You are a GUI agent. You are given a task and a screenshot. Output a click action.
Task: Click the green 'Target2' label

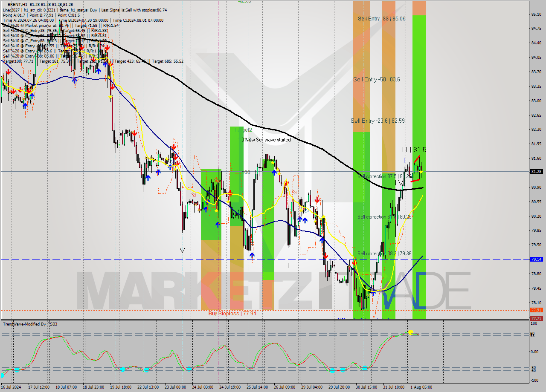click(x=243, y=130)
